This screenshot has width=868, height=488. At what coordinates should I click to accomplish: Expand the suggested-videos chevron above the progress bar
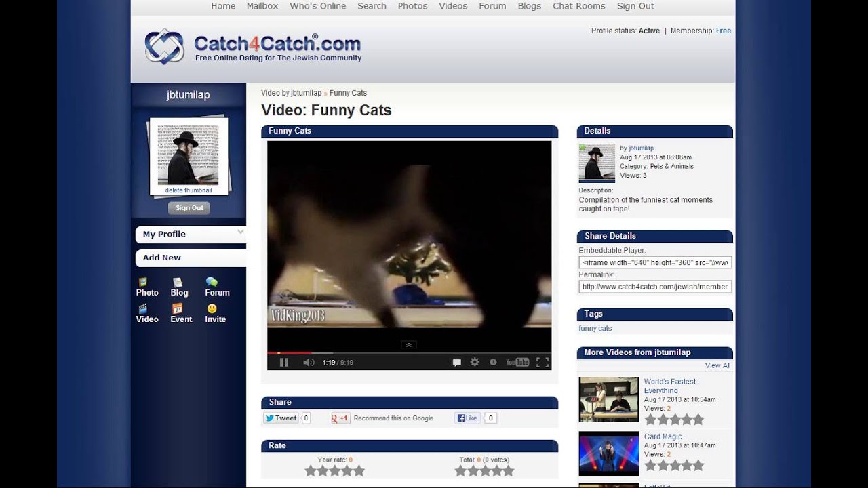click(409, 345)
